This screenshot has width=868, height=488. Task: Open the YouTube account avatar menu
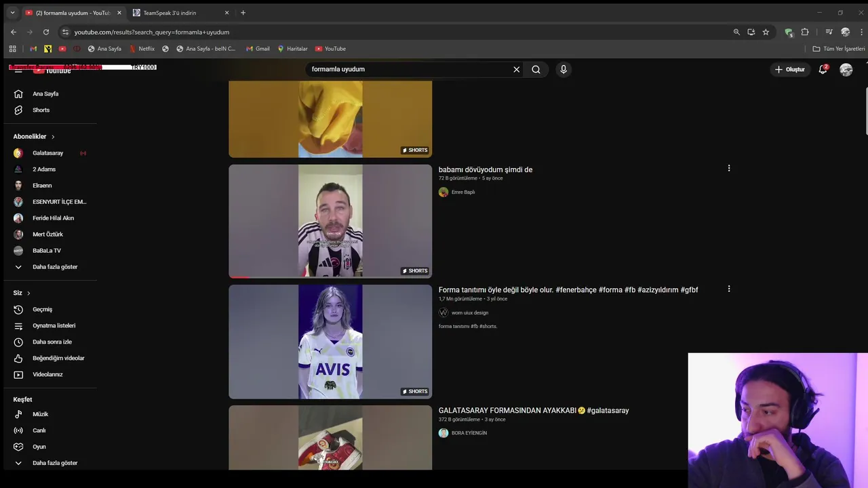point(846,69)
